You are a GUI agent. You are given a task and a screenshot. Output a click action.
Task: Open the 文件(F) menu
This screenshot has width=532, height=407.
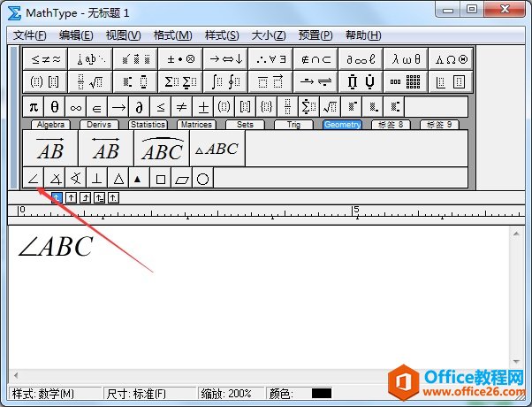(x=29, y=35)
